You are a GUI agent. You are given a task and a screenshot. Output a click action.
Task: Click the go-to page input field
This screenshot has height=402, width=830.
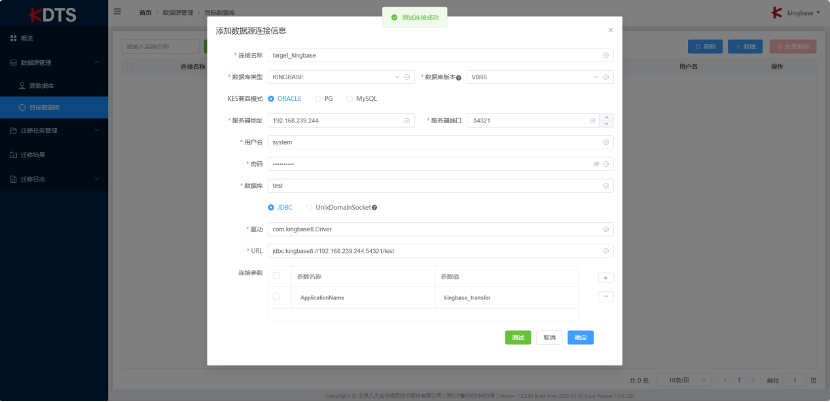[795, 380]
